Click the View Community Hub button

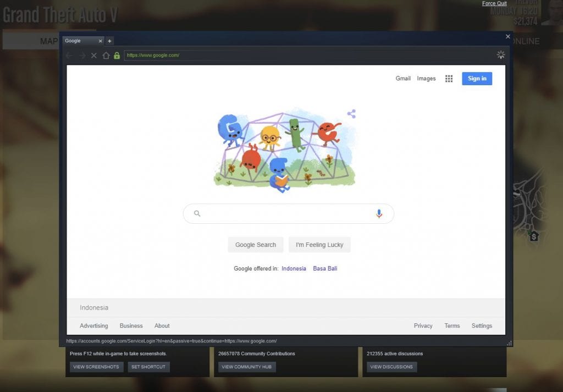[247, 367]
